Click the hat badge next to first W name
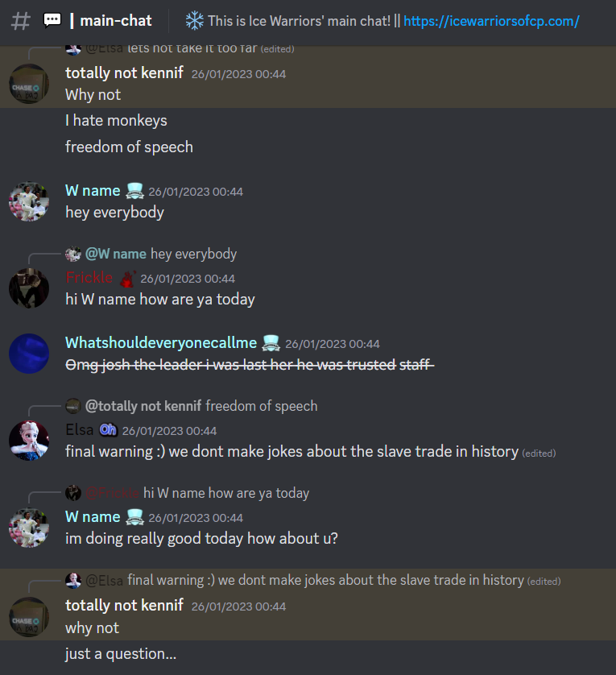The image size is (616, 675). tap(134, 191)
